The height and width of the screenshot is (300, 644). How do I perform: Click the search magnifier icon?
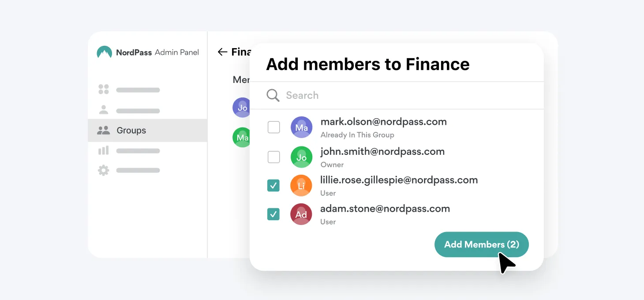pyautogui.click(x=273, y=95)
